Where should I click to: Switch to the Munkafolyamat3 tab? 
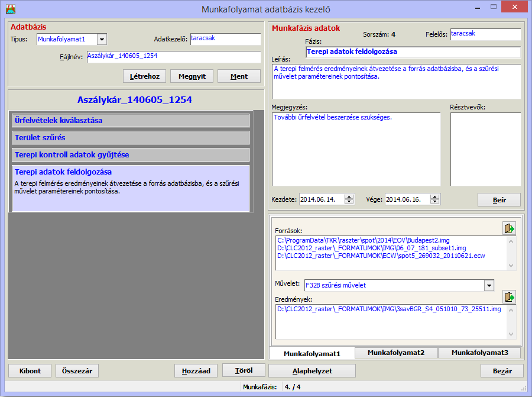479,353
